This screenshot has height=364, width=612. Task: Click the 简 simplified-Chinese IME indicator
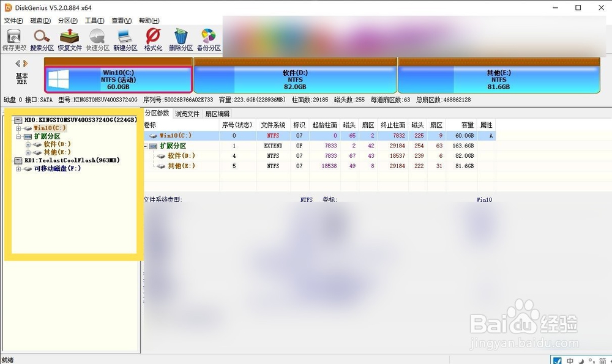[603, 360]
